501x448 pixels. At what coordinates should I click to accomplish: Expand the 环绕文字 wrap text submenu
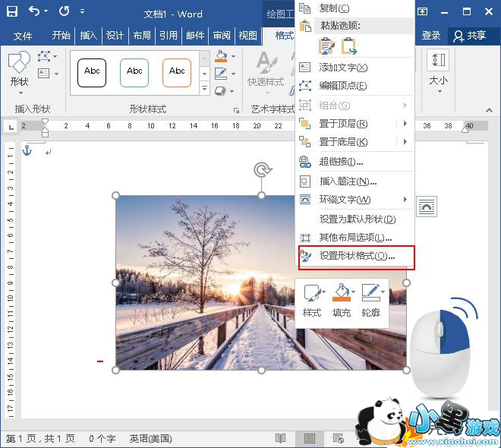(x=405, y=200)
